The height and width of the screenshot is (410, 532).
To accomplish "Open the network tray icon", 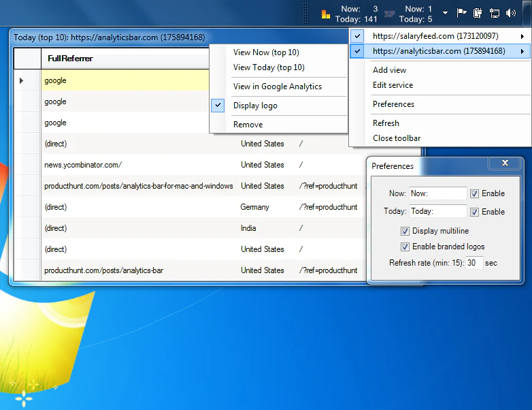I will pyautogui.click(x=495, y=13).
